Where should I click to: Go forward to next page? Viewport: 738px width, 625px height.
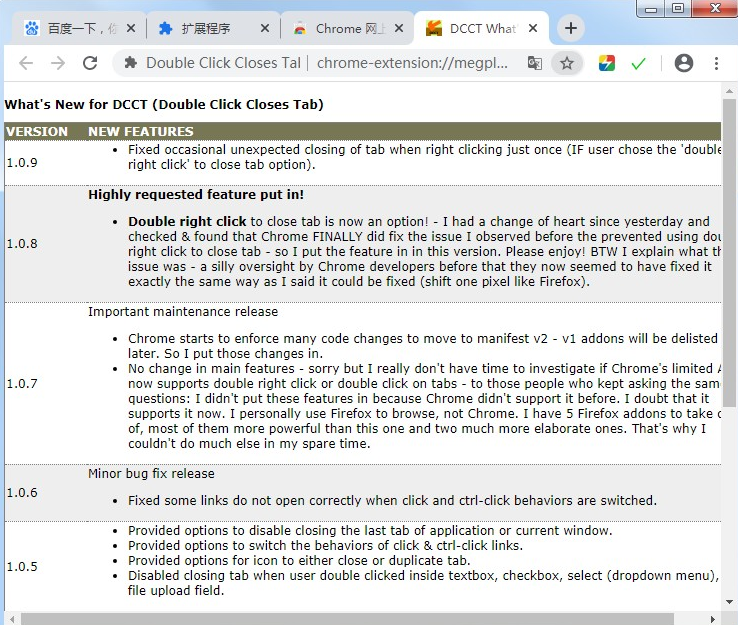click(58, 63)
